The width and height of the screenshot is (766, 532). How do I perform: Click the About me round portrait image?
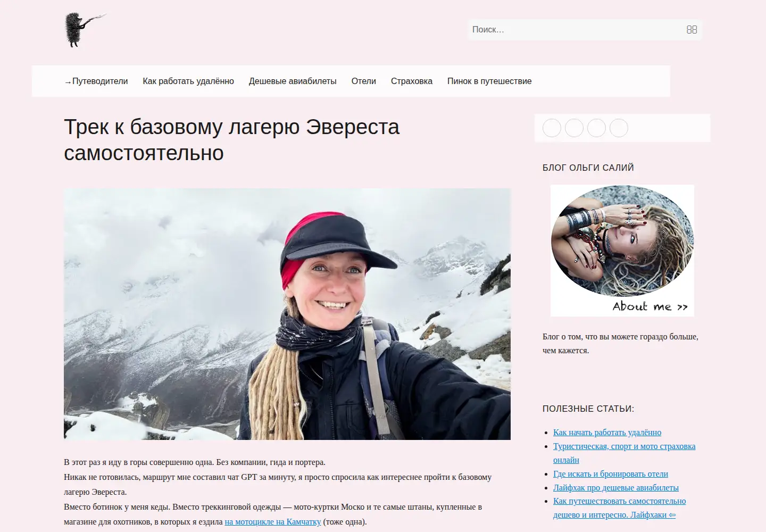(622, 251)
